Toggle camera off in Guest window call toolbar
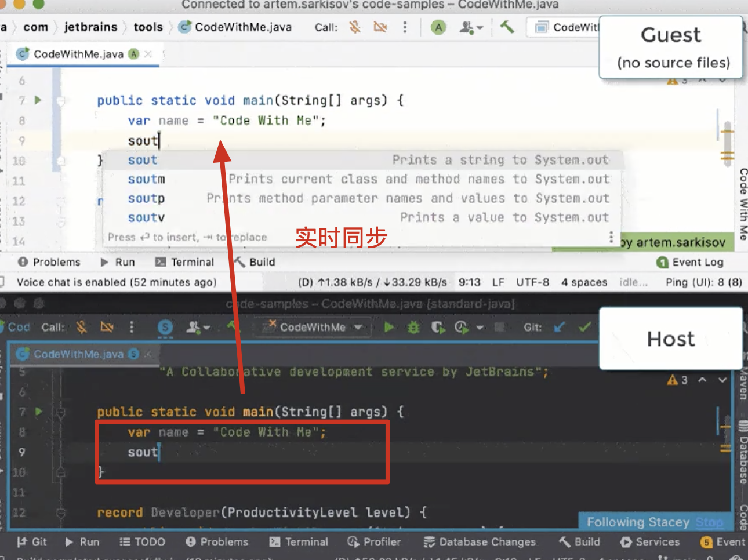This screenshot has height=560, width=748. click(x=380, y=27)
